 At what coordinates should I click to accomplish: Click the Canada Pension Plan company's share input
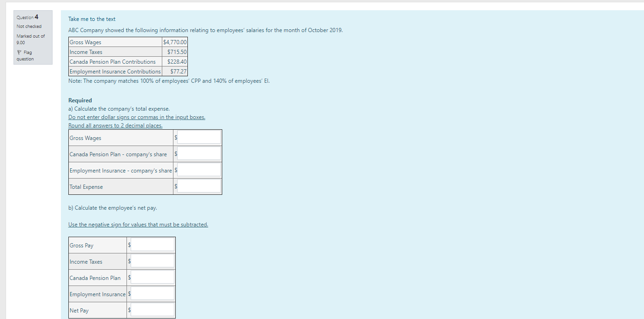pyautogui.click(x=198, y=153)
